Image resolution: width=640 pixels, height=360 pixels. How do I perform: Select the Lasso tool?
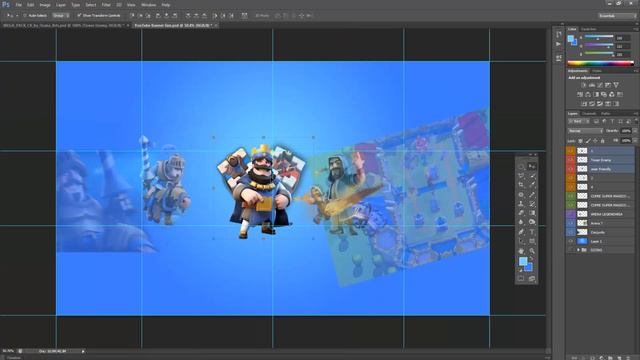[521, 176]
